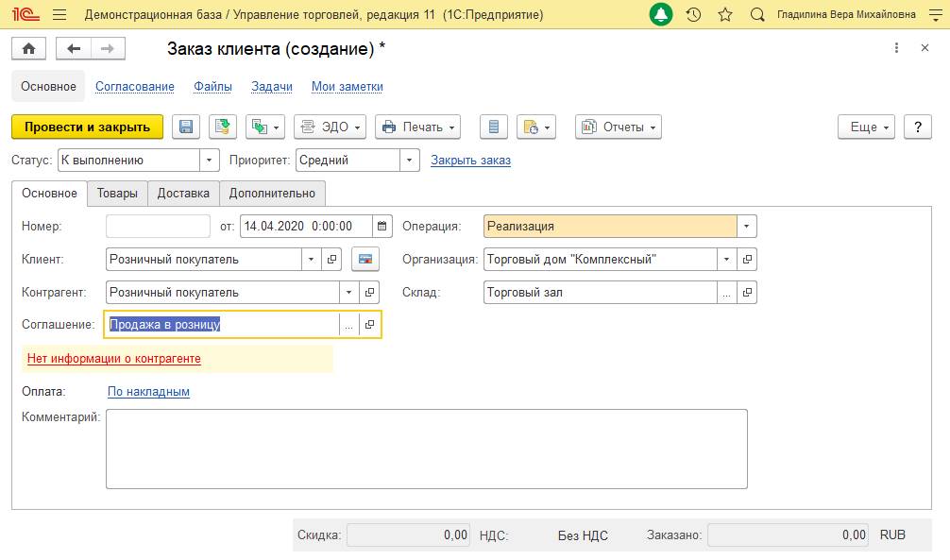Click Провести и закрыть button

[x=87, y=127]
